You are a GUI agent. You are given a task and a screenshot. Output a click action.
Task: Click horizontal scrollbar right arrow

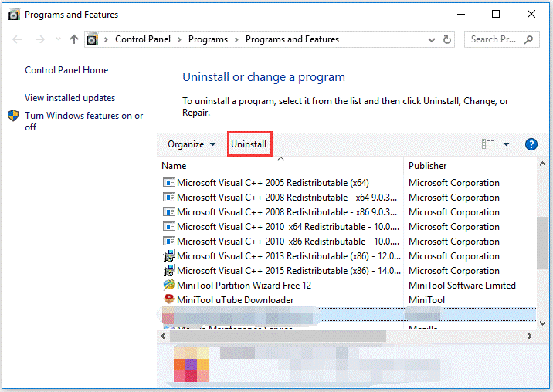click(530, 336)
